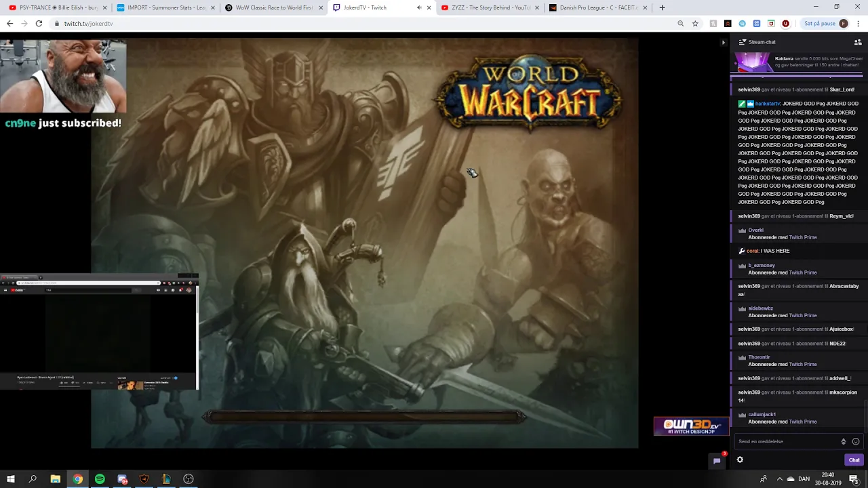Open Windows Start menu
The height and width of the screenshot is (488, 868).
point(10,479)
